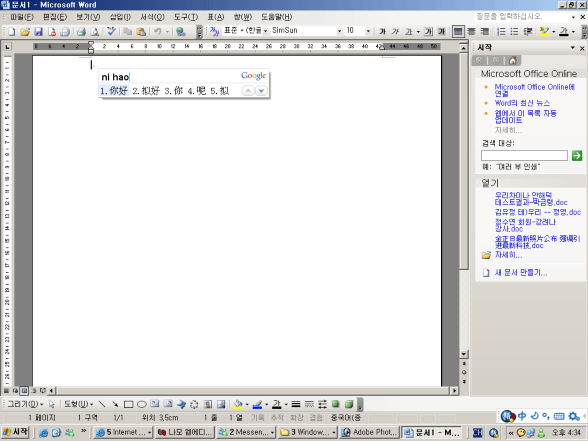
Task: Open the 파일(F) menu
Action: [21, 17]
